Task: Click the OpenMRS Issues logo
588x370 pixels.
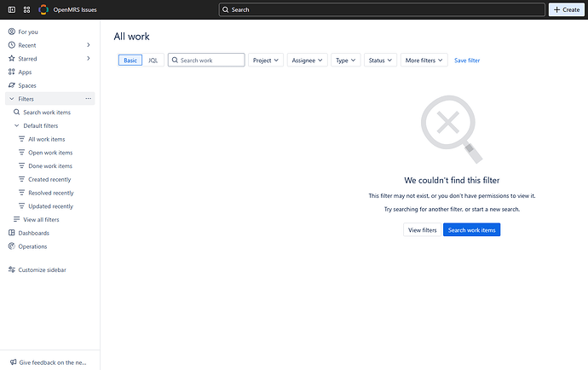Action: point(44,9)
